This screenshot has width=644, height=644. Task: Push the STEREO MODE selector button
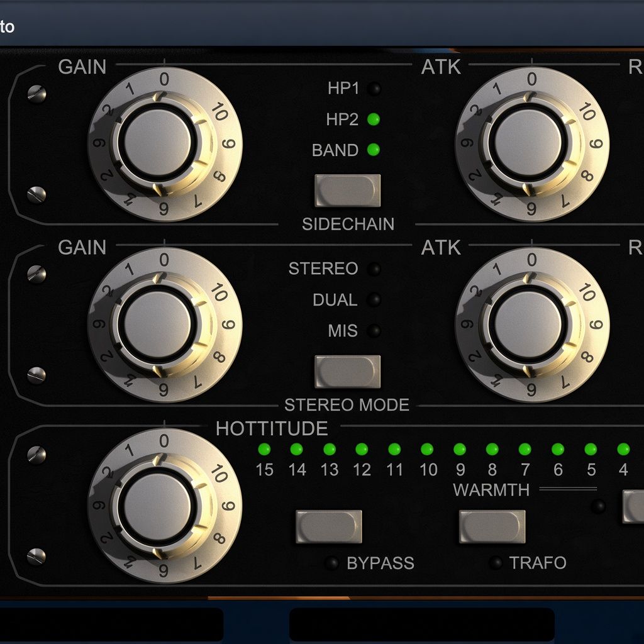tap(347, 371)
